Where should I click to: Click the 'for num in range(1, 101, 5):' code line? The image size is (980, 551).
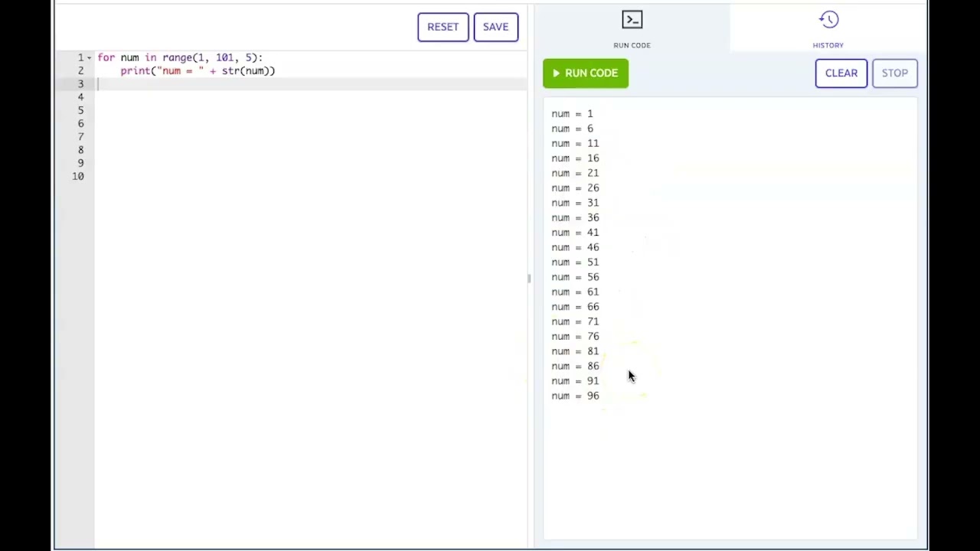180,57
